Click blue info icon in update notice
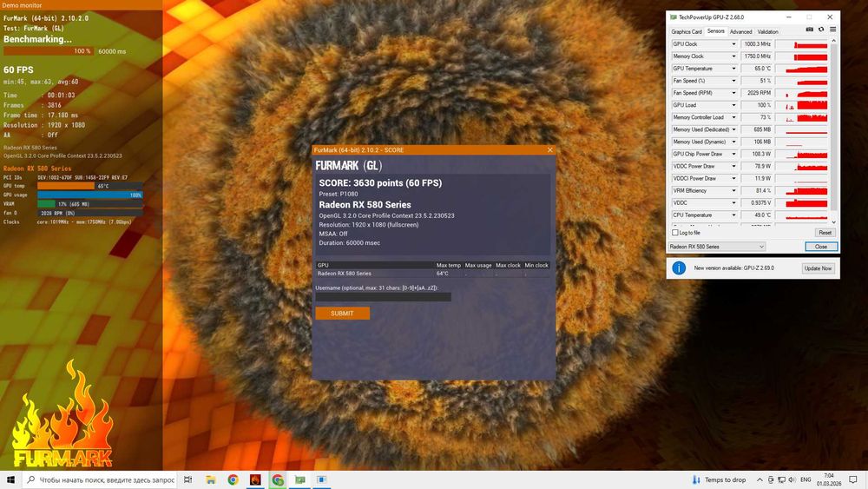The height and width of the screenshot is (489, 868). click(x=679, y=268)
